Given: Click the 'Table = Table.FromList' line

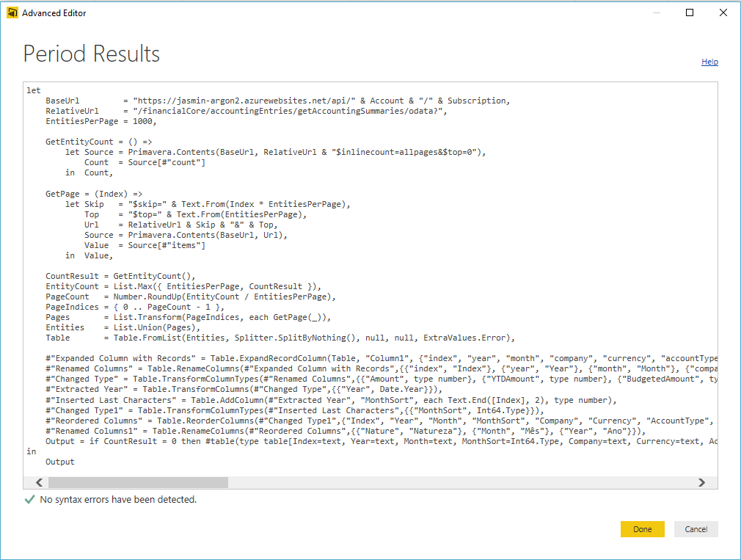Looking at the screenshot, I should [x=280, y=338].
